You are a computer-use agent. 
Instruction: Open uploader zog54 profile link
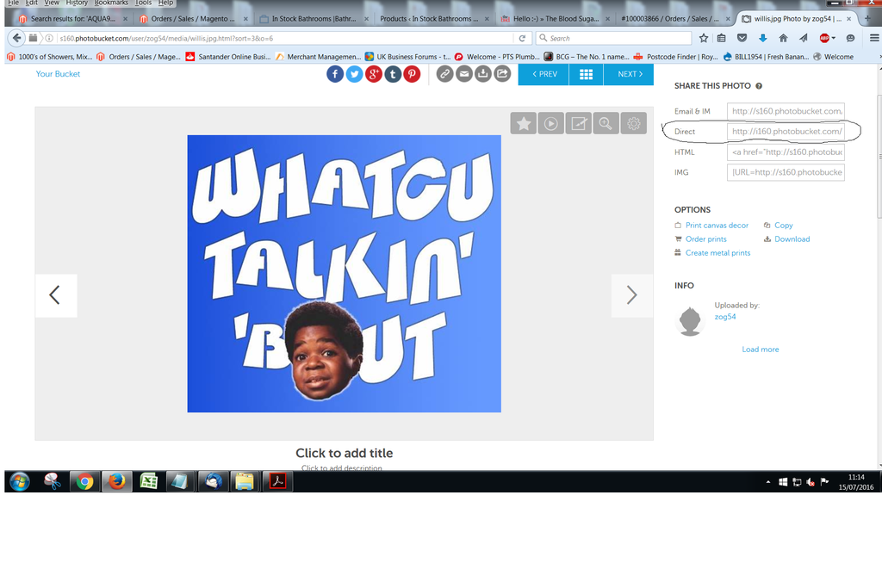coord(725,317)
